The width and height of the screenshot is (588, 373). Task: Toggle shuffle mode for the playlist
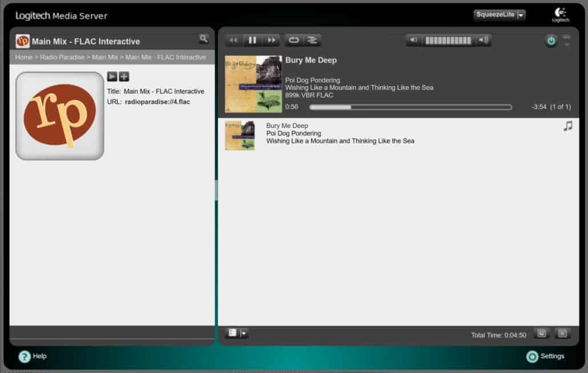312,40
